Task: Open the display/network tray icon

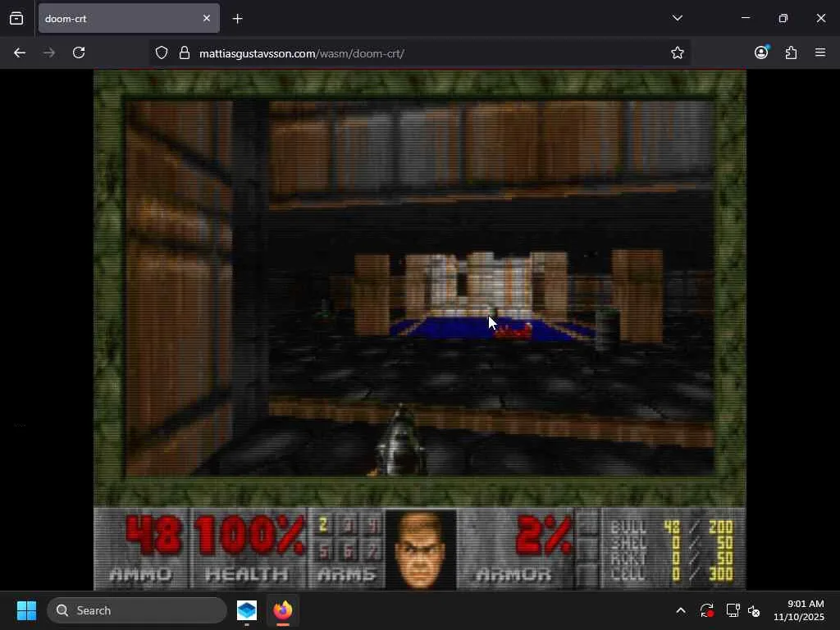Action: tap(733, 610)
